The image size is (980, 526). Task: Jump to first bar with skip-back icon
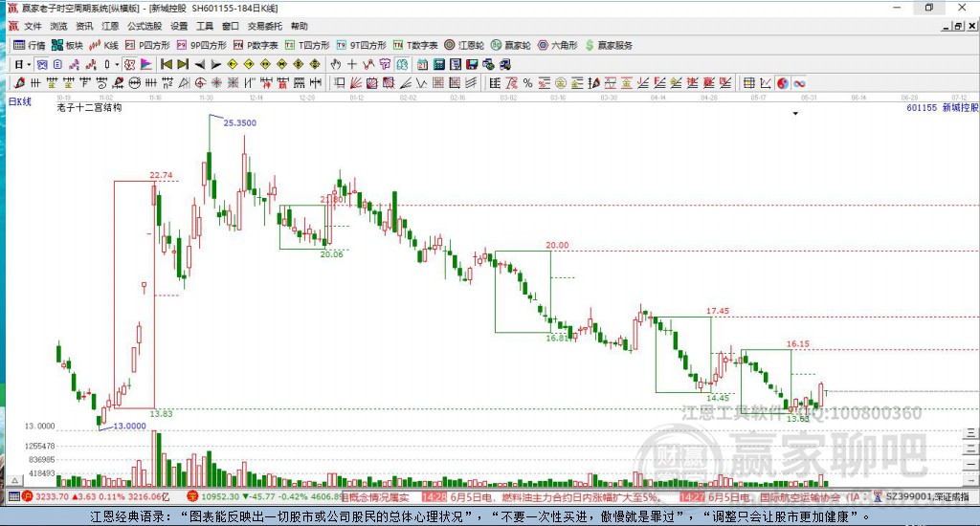click(167, 64)
